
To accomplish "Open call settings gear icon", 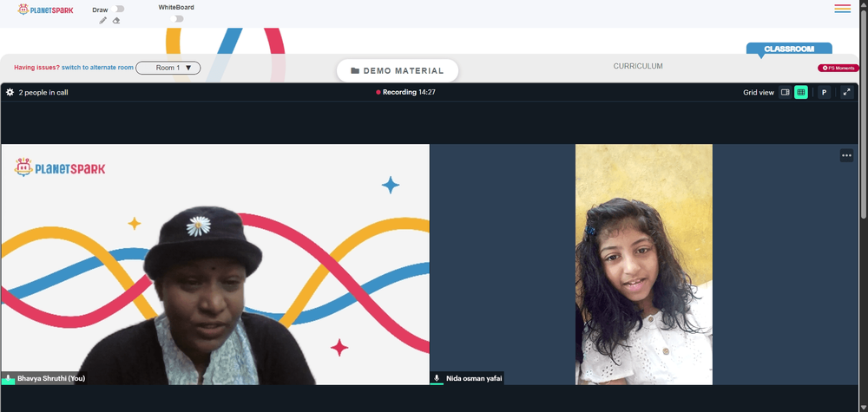I will tap(10, 92).
